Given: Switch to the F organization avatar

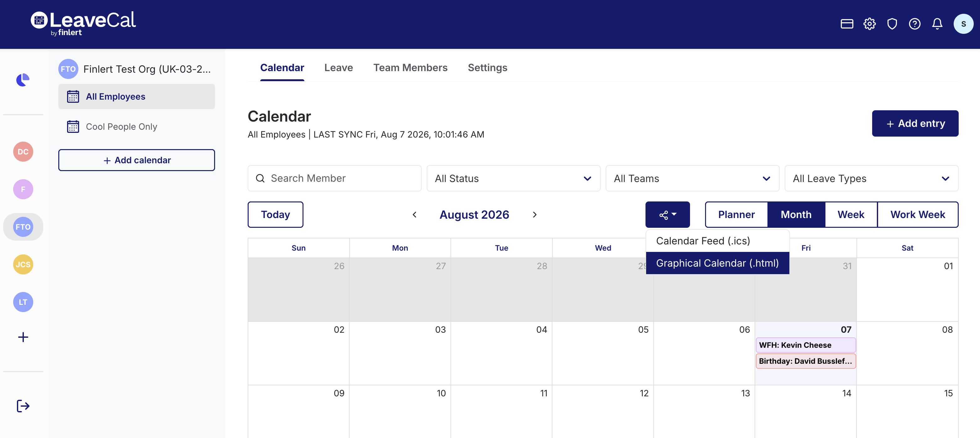Looking at the screenshot, I should point(23,189).
